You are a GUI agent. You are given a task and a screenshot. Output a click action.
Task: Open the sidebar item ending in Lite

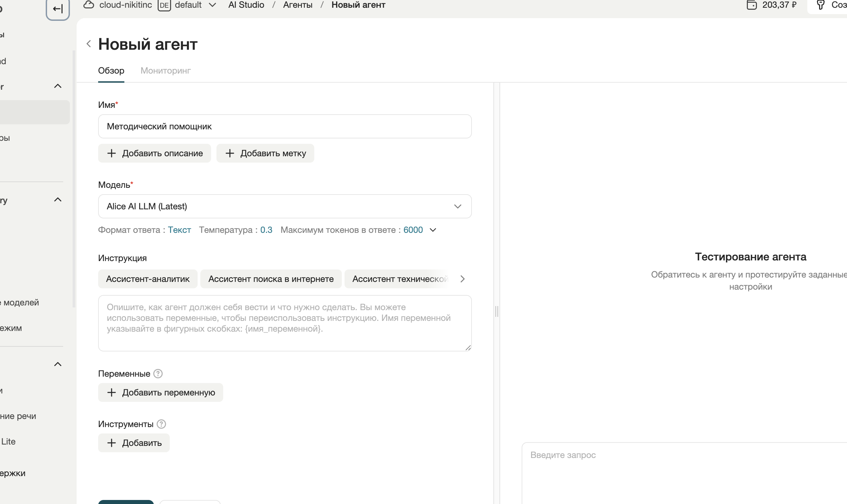pos(8,442)
